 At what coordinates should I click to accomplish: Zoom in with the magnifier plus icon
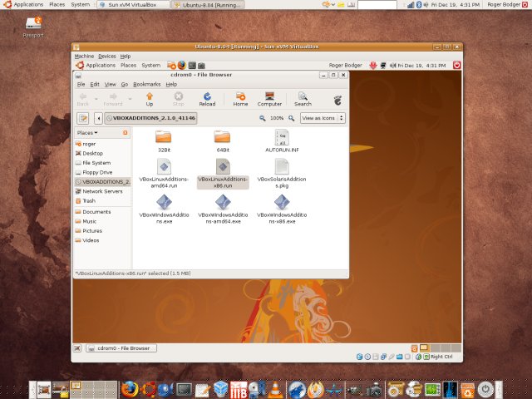tap(291, 118)
